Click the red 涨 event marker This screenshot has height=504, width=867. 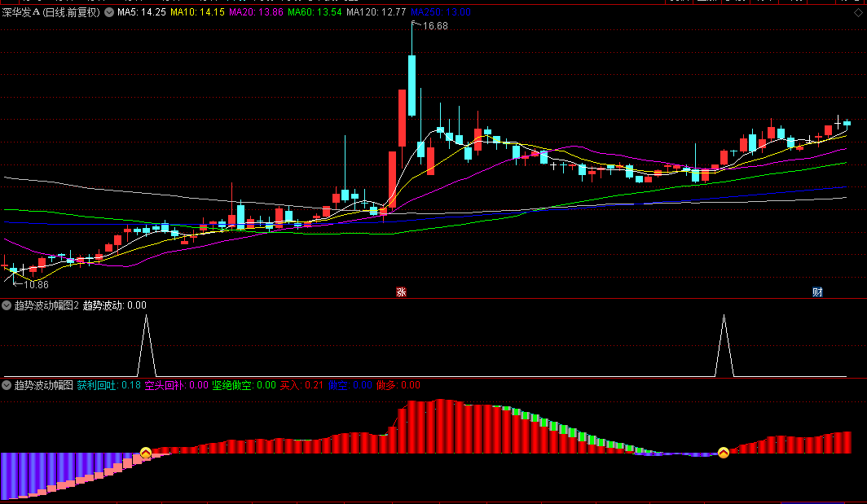pos(401,291)
